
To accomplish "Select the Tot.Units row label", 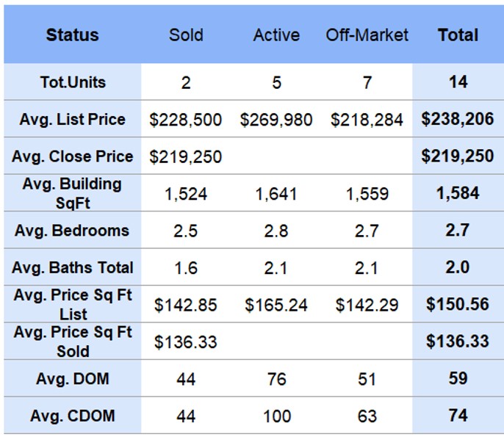I will pyautogui.click(x=72, y=82).
